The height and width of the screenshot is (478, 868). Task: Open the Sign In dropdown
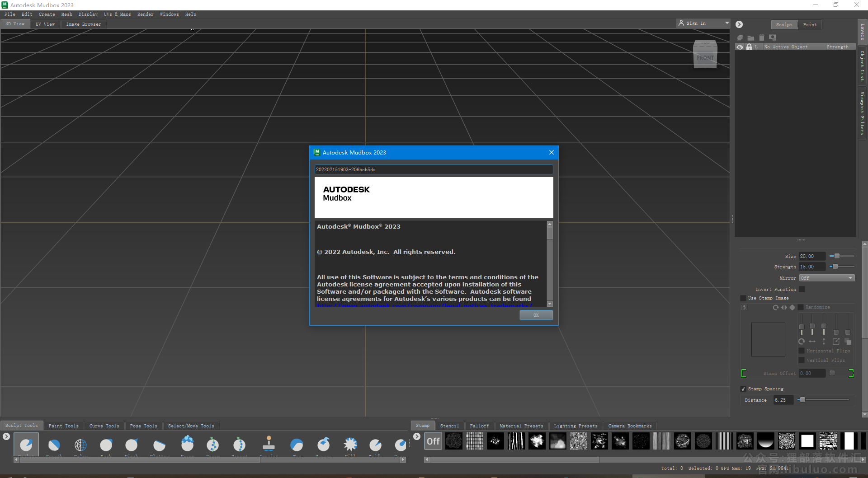pyautogui.click(x=703, y=23)
